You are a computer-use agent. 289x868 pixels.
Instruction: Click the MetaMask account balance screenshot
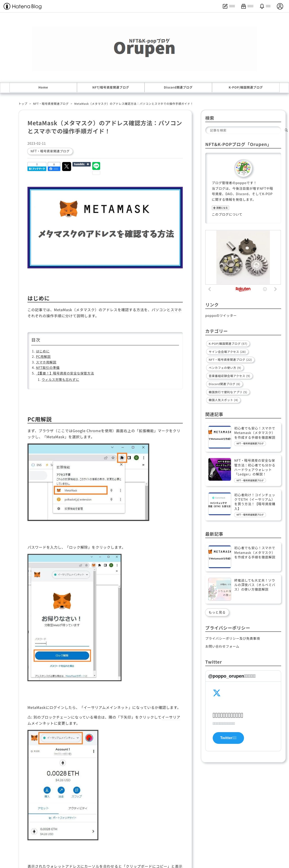point(63,785)
